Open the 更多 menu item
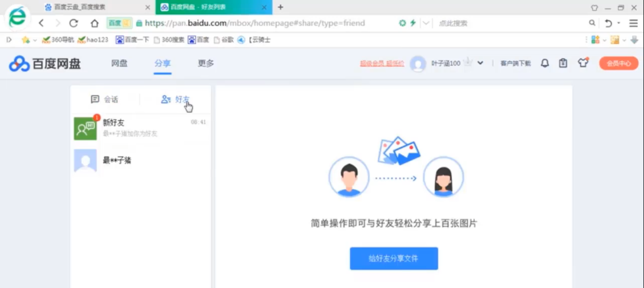The image size is (644, 288). click(206, 63)
